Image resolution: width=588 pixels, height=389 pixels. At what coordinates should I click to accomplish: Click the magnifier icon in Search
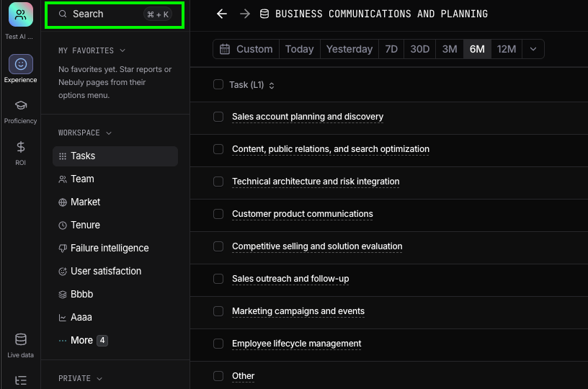[x=63, y=14]
